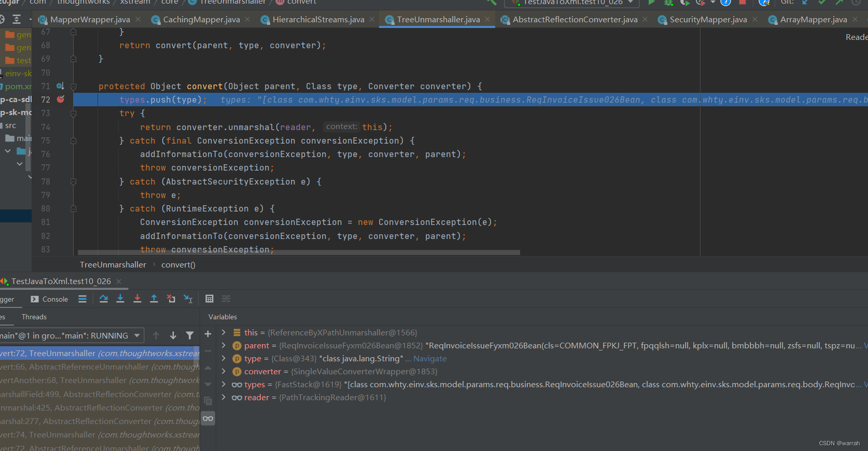Select the TestJavaToXml.test10_026 debug session tab

(61, 281)
